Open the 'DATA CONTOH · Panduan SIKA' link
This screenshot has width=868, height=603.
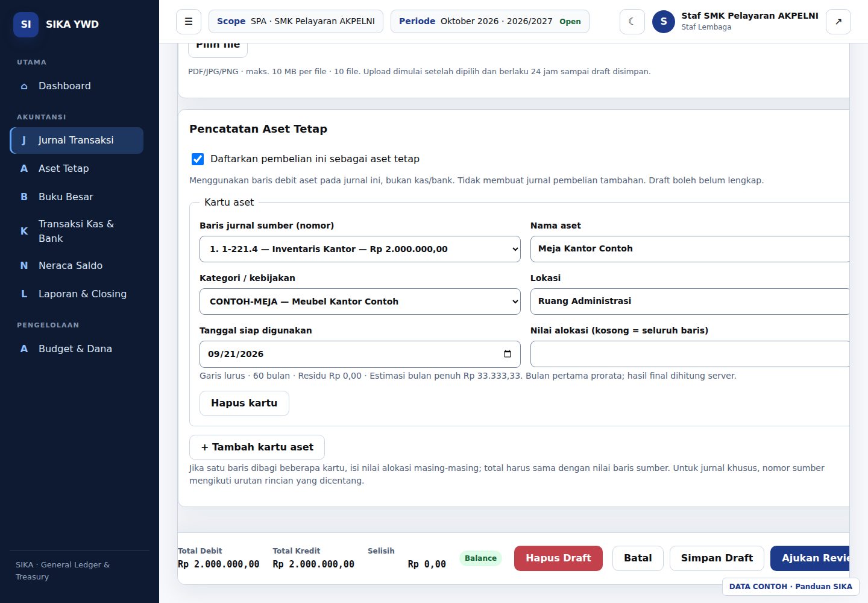click(x=791, y=587)
